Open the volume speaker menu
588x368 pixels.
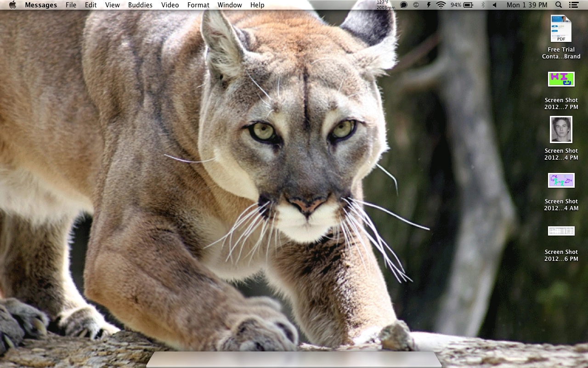click(495, 5)
